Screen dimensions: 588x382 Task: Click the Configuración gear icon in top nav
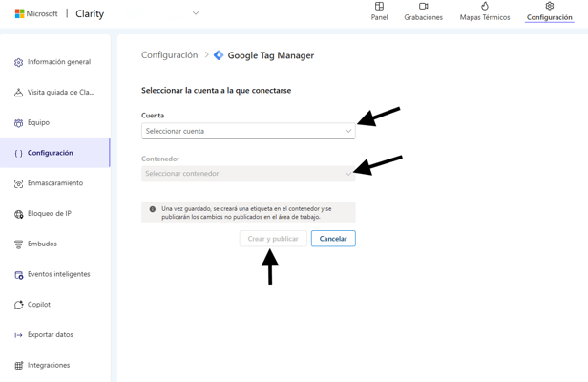[550, 6]
